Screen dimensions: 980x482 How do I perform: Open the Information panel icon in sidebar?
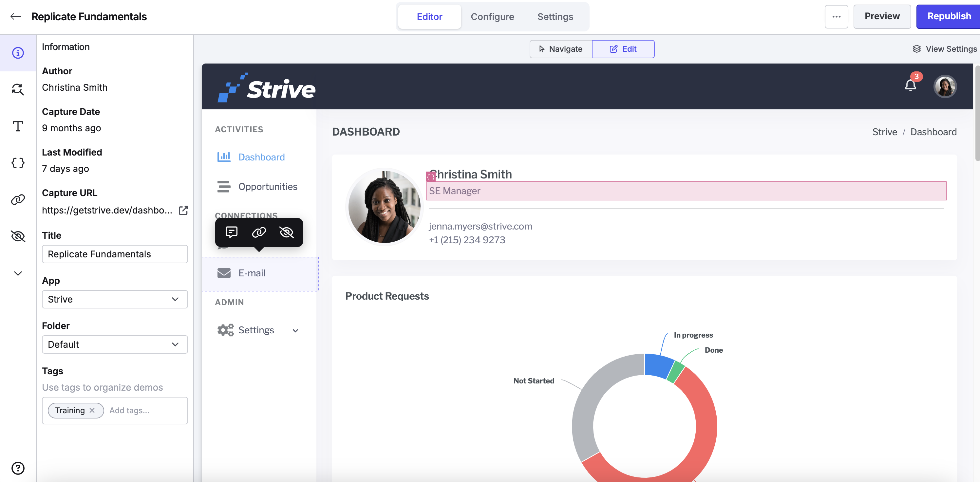click(x=18, y=53)
